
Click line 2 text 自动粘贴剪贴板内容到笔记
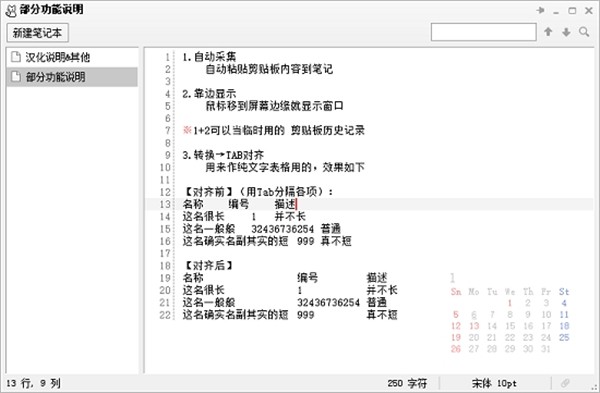269,69
